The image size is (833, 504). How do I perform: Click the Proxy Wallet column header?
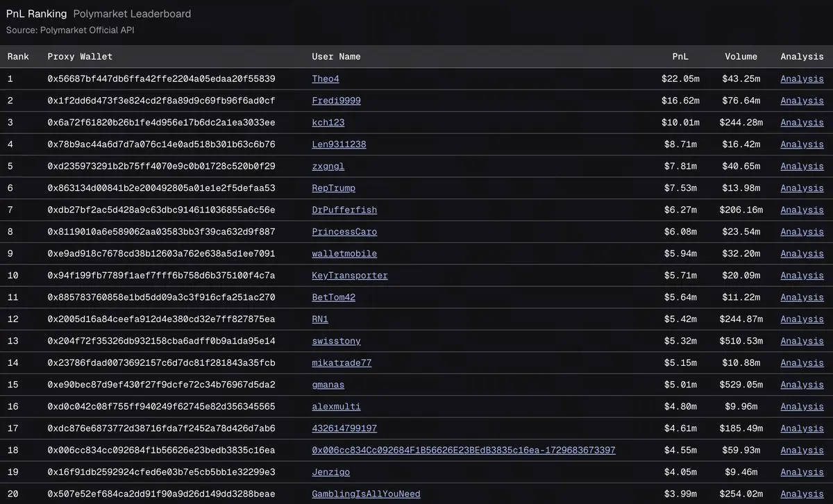[x=80, y=57]
